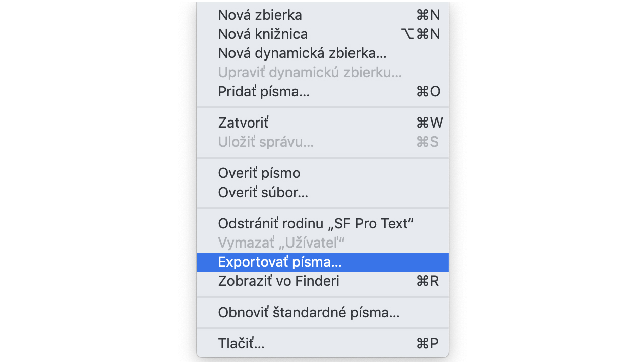Select Zobraziť vo Finderi menu item
The width and height of the screenshot is (644, 362).
pos(322,281)
